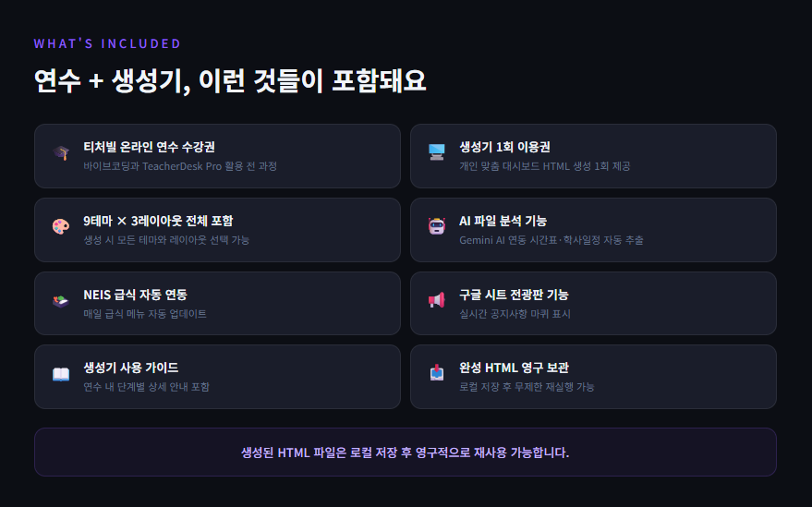Click the WHAT'S INCLUDED section label
The width and height of the screenshot is (812, 507).
click(107, 43)
